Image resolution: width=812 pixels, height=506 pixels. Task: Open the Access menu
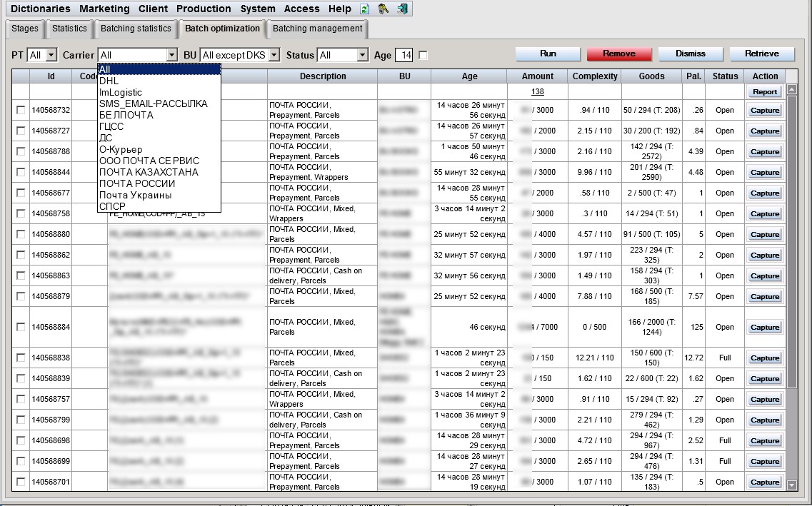point(301,9)
